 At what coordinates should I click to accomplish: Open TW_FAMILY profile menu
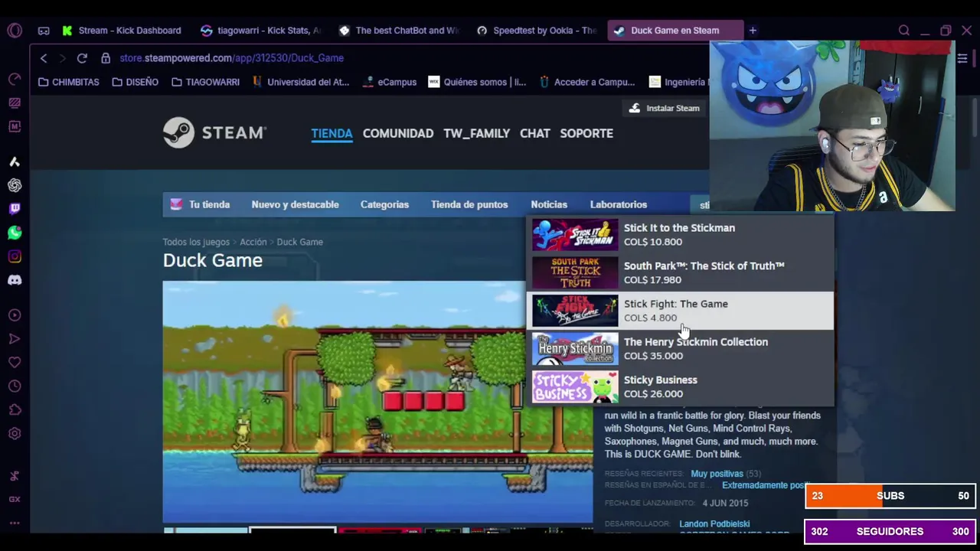(x=476, y=133)
